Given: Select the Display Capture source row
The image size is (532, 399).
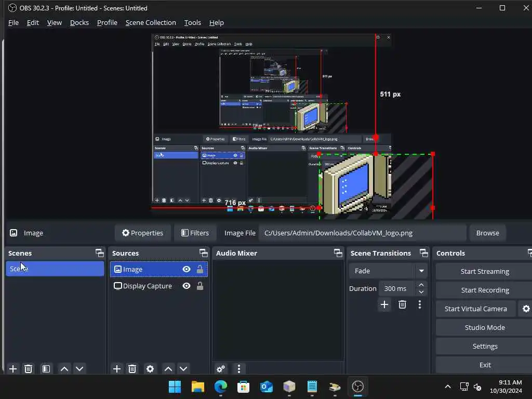Looking at the screenshot, I should tap(159, 286).
